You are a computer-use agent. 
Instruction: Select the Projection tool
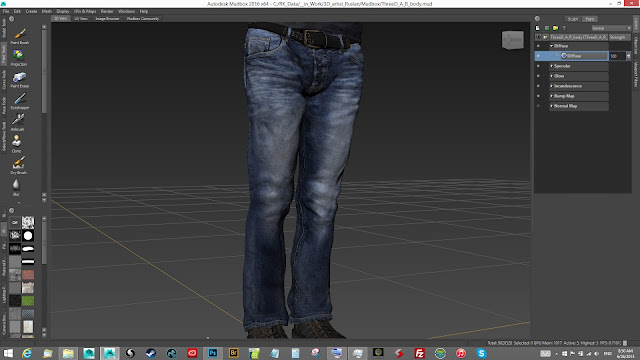coord(18,57)
